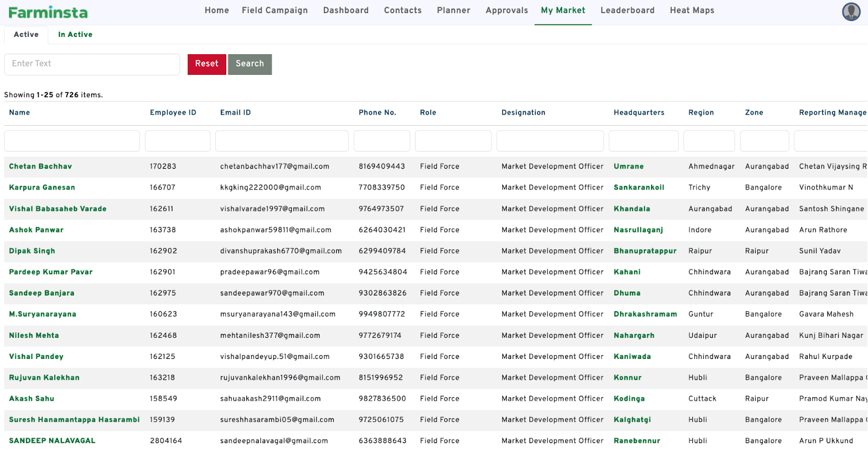
Task: Click the Name column filter box
Action: point(72,141)
